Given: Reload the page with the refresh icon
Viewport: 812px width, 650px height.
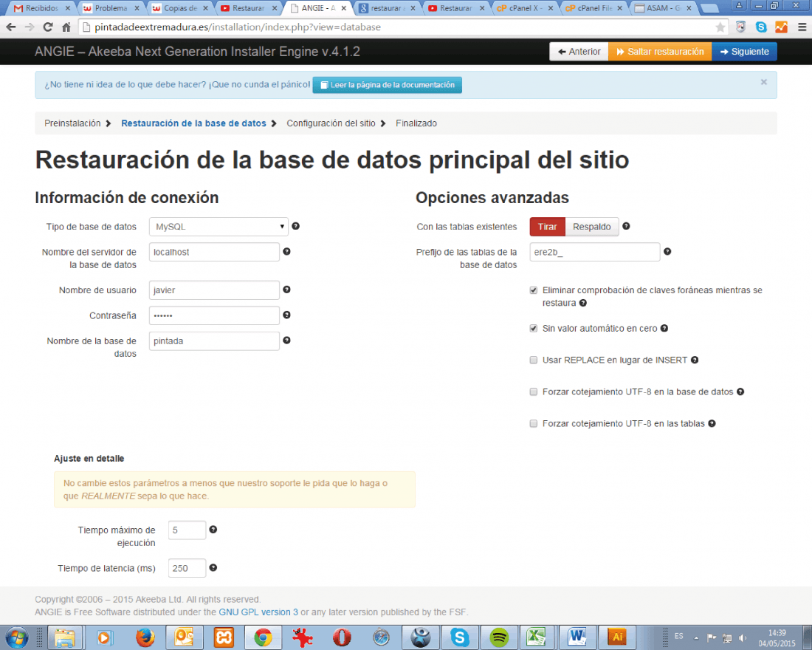Looking at the screenshot, I should pos(48,27).
